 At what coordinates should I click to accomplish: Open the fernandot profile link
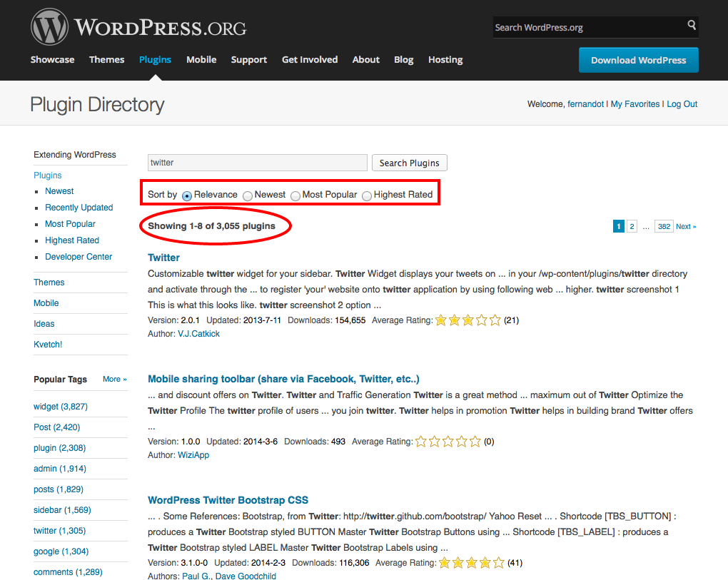585,104
